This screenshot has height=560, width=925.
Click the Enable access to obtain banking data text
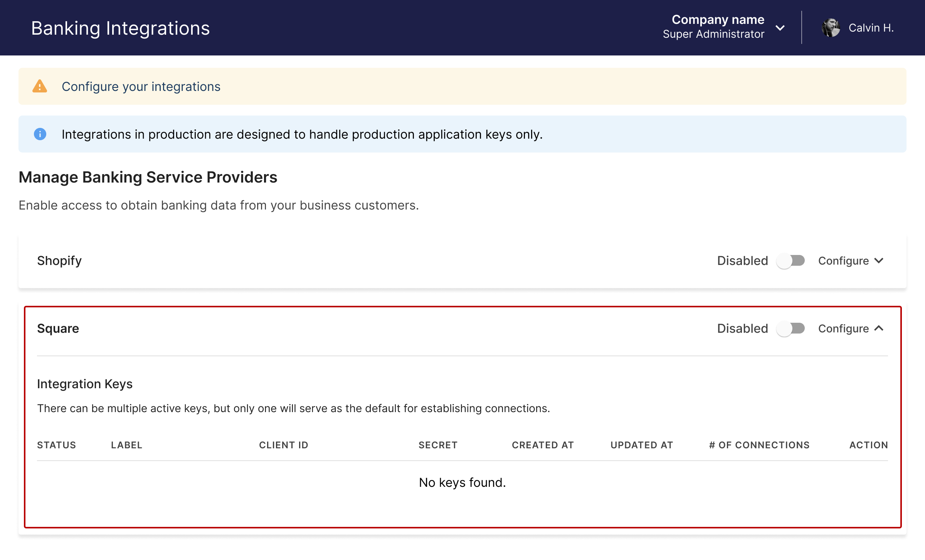tap(219, 205)
